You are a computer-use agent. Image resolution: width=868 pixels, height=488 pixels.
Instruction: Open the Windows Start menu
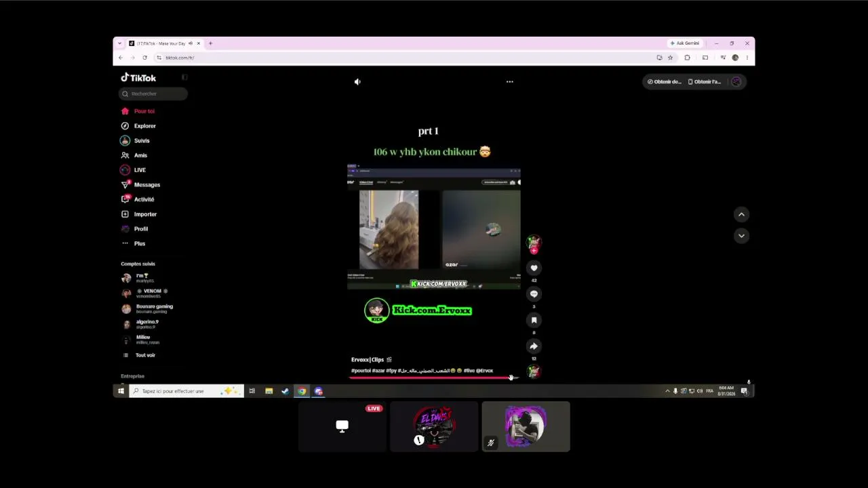(x=121, y=391)
